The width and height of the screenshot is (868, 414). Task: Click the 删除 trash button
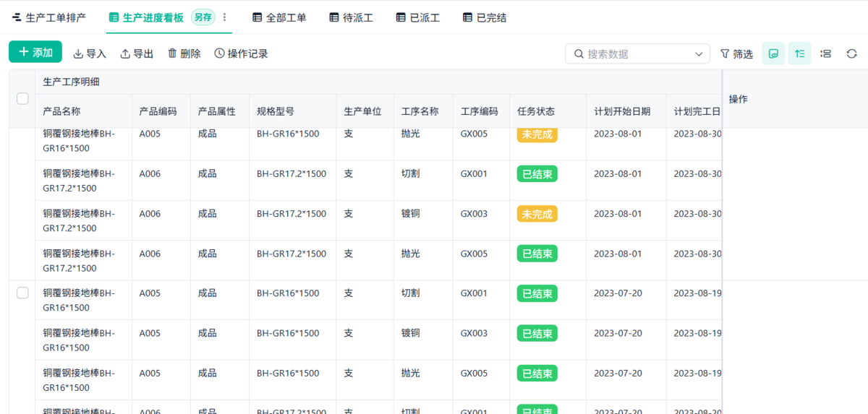(x=184, y=53)
